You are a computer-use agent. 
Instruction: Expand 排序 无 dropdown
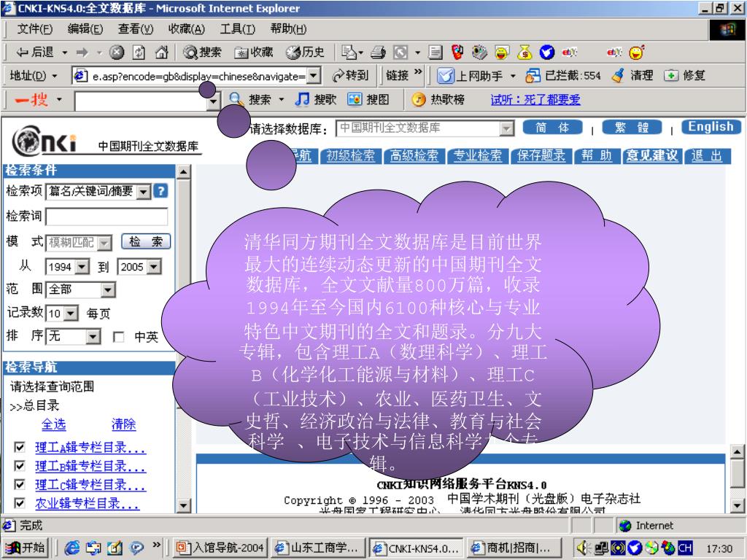(93, 337)
